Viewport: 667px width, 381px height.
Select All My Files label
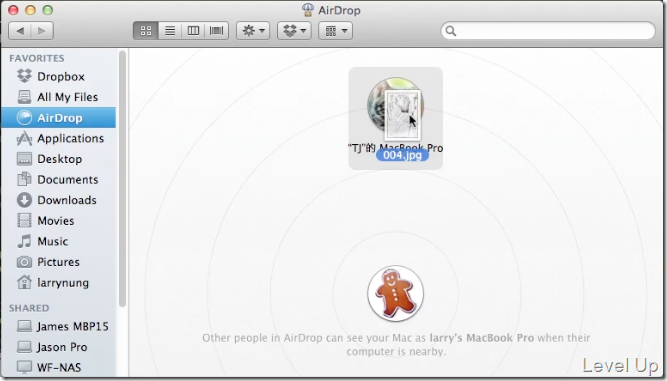pos(68,97)
